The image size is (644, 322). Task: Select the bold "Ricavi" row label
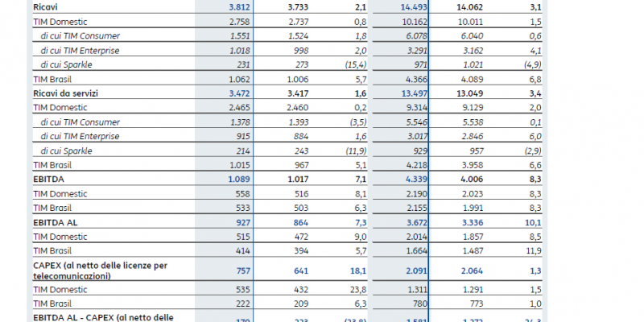click(45, 7)
